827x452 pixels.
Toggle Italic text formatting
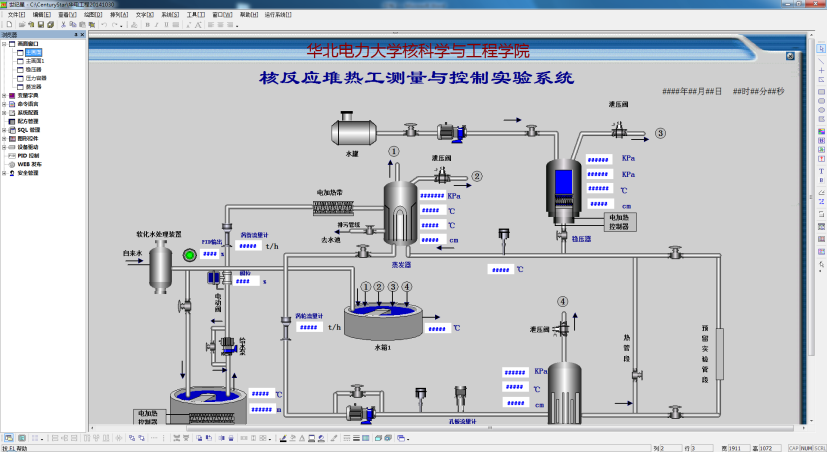point(157,24)
